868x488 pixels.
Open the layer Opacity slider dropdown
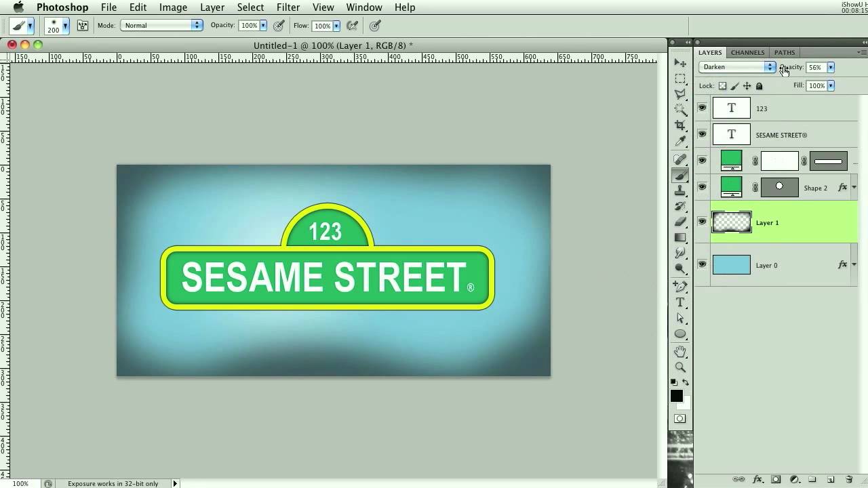point(831,67)
